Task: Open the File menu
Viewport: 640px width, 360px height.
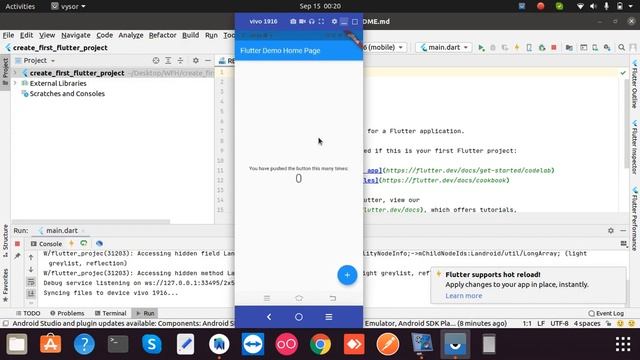Action: (x=8, y=35)
